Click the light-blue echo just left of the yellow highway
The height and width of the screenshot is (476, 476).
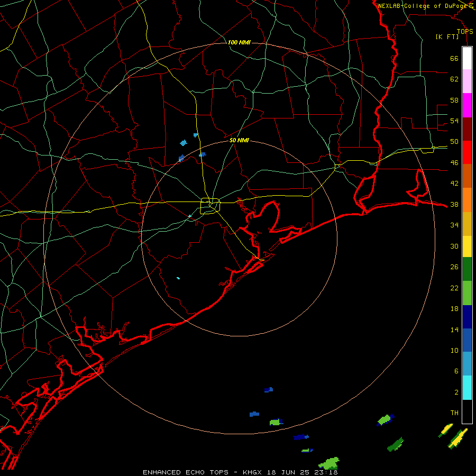(x=196, y=135)
